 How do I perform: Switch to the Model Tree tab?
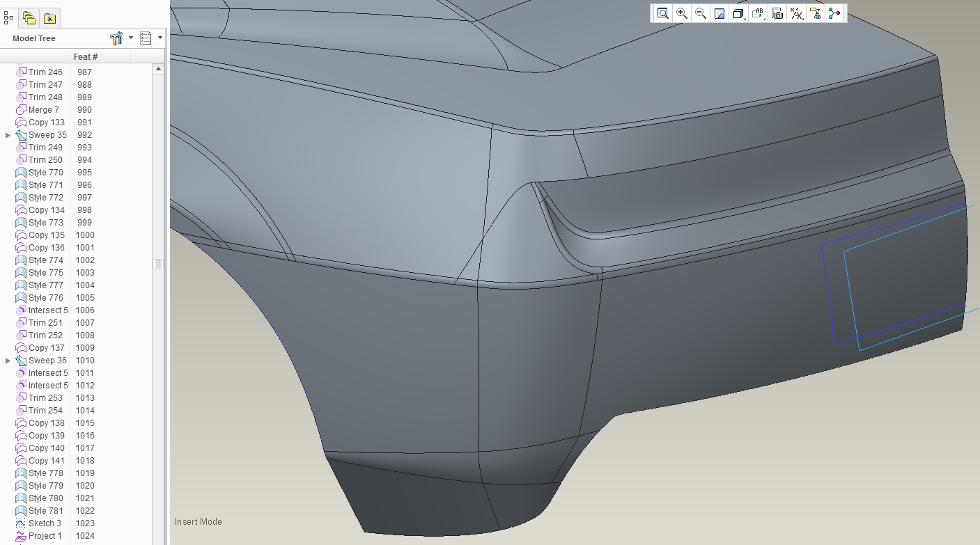[9, 18]
